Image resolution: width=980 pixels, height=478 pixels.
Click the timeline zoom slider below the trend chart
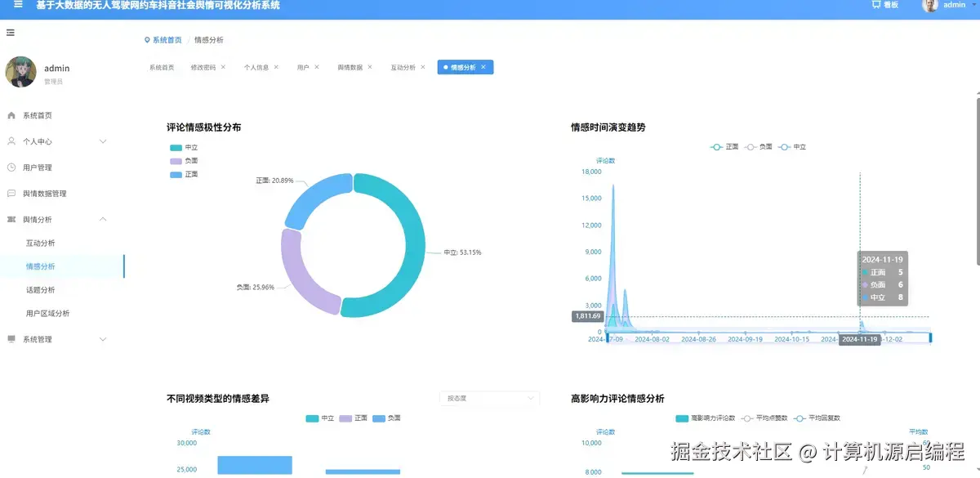[768, 337]
